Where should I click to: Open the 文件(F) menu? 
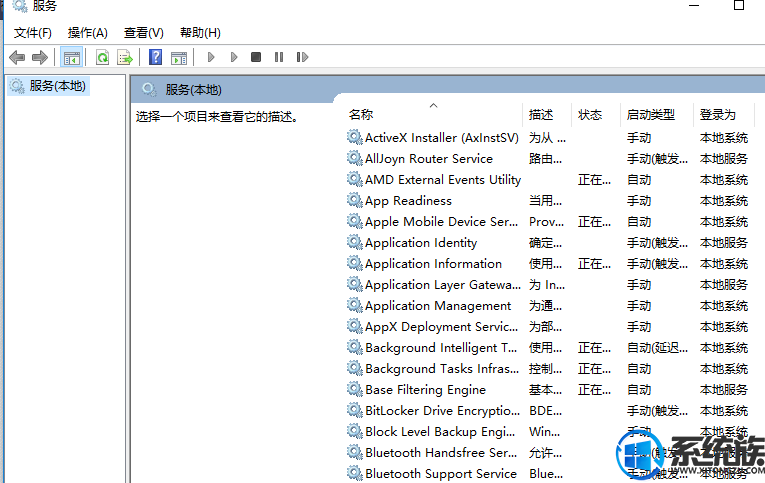(33, 33)
